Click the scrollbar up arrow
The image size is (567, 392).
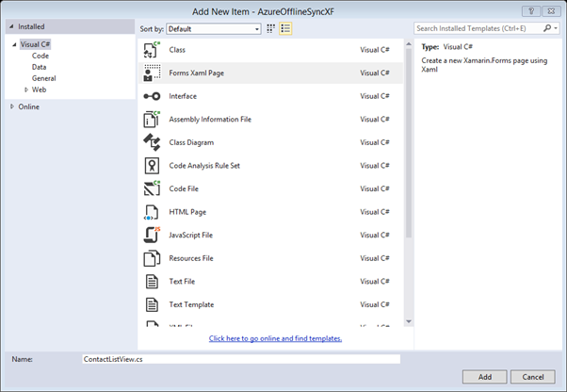click(x=409, y=43)
